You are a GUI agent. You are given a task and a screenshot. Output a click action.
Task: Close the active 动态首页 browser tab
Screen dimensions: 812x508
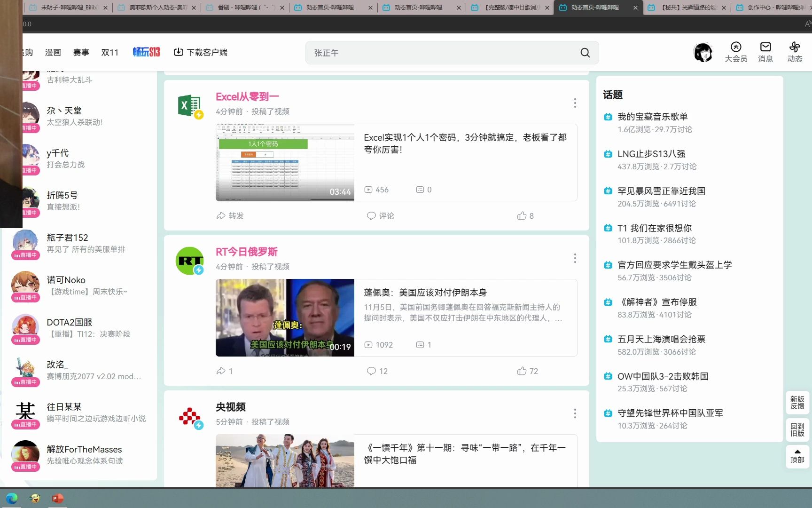click(635, 8)
